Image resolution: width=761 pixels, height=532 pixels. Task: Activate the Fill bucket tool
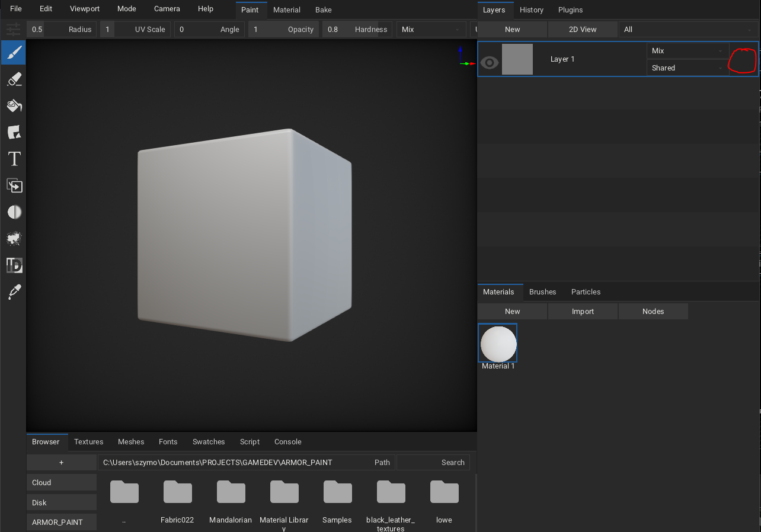pos(13,105)
